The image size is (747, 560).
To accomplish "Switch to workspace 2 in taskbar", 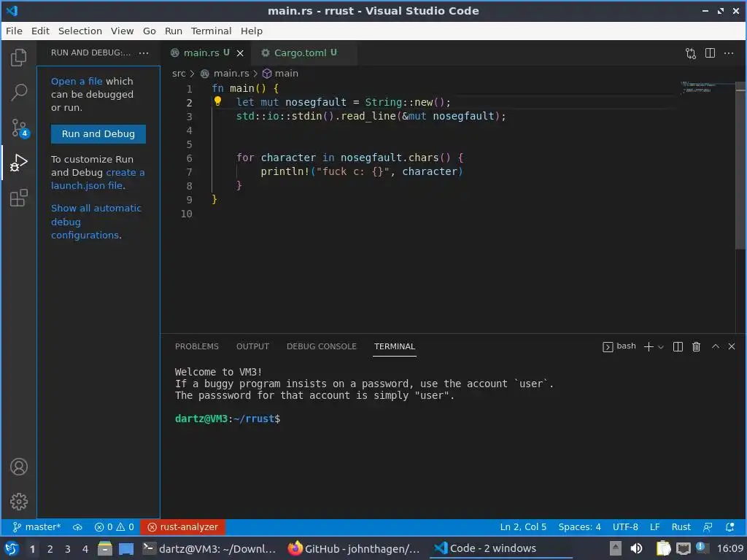I will 50,549.
